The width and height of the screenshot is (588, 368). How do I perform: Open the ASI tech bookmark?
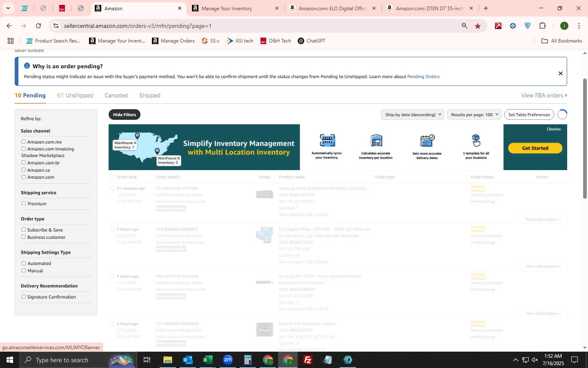240,41
